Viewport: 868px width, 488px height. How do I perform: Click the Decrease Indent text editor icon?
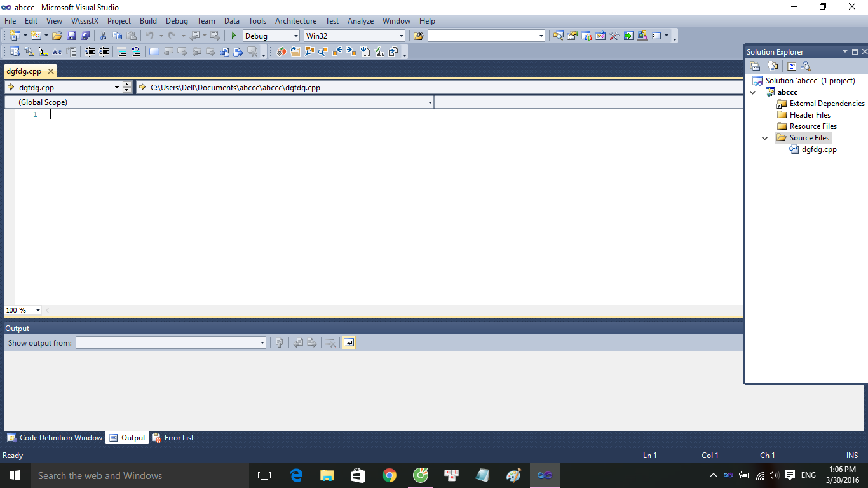[x=90, y=52]
